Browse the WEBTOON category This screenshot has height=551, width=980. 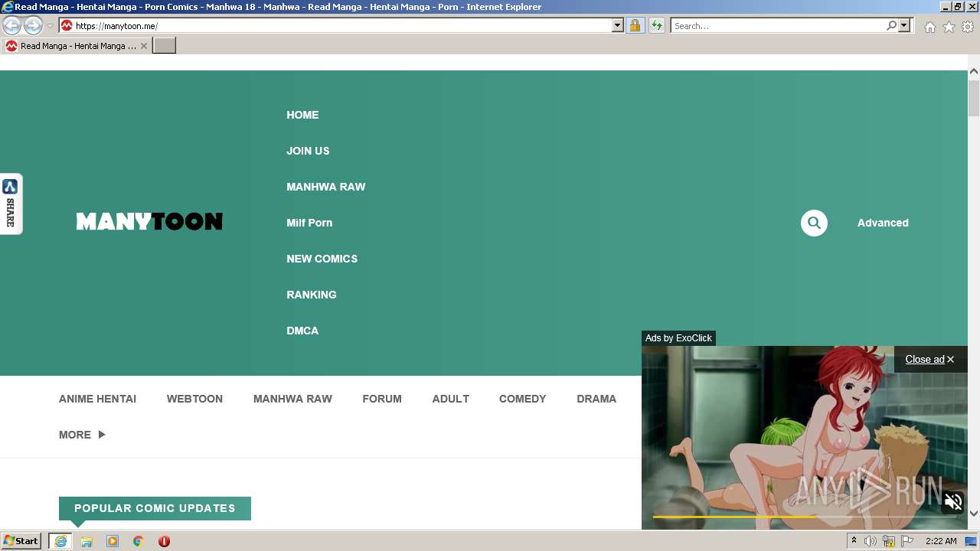click(194, 399)
